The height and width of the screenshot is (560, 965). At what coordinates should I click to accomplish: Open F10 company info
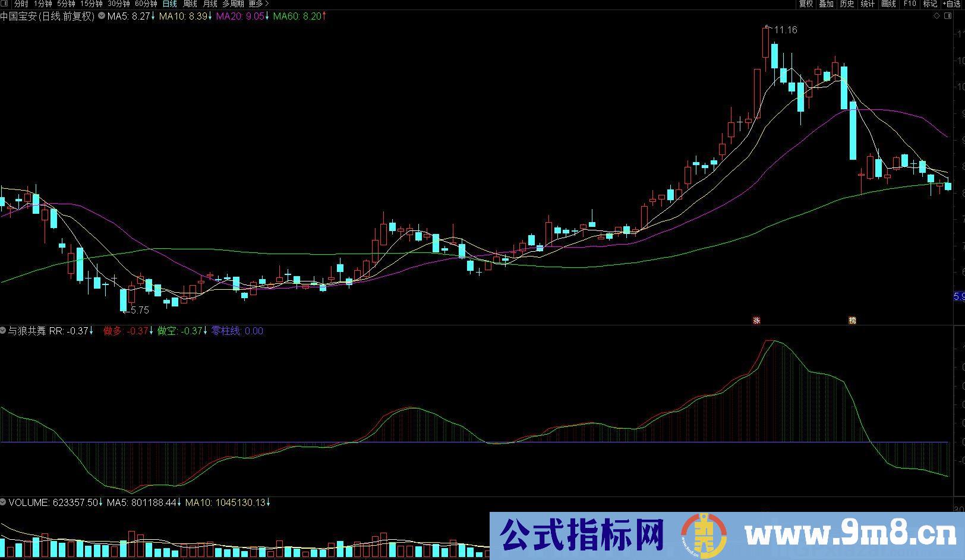point(910,4)
